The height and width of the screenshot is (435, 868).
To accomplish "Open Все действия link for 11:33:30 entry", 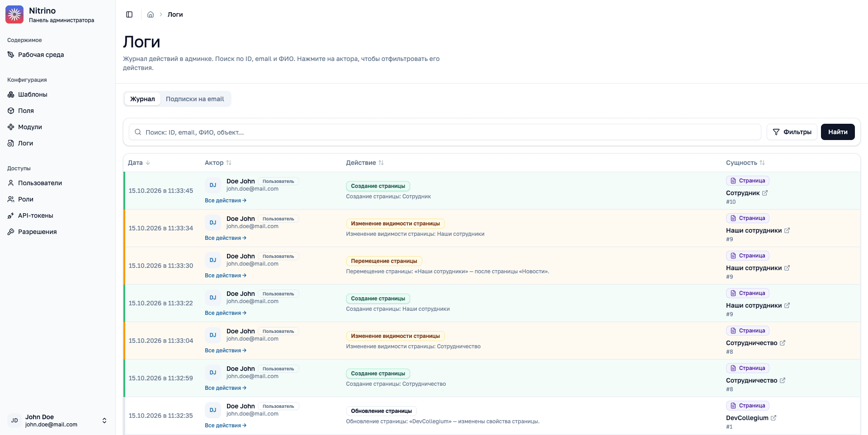I will (x=226, y=276).
